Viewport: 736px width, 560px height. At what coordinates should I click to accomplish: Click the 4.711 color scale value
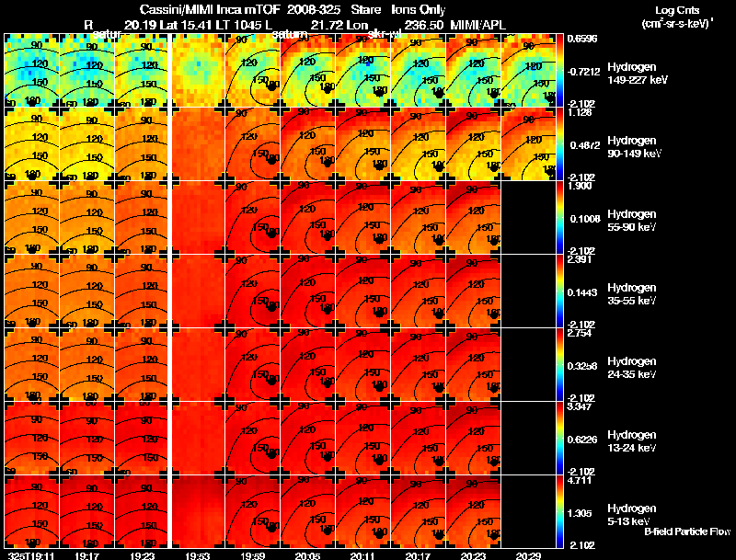click(x=580, y=481)
